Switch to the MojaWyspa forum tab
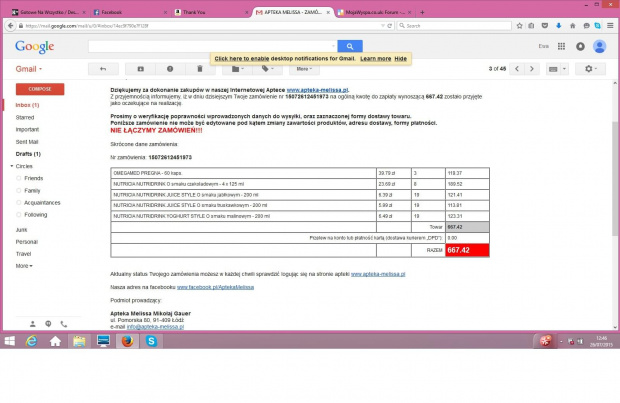 point(374,12)
